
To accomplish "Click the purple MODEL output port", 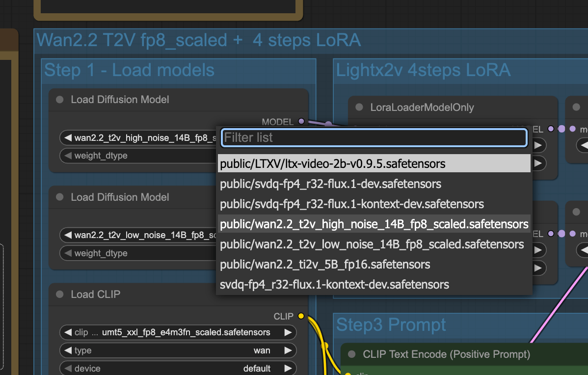I will point(301,121).
